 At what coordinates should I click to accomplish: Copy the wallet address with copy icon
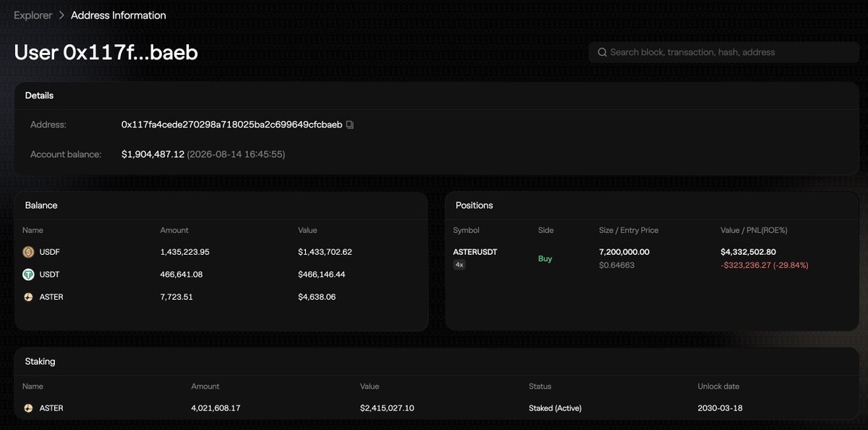(350, 125)
